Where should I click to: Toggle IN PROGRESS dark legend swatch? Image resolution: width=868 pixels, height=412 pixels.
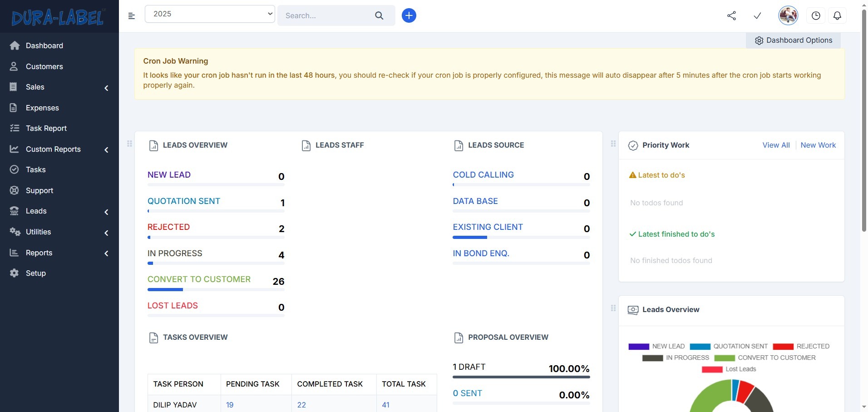pyautogui.click(x=653, y=358)
